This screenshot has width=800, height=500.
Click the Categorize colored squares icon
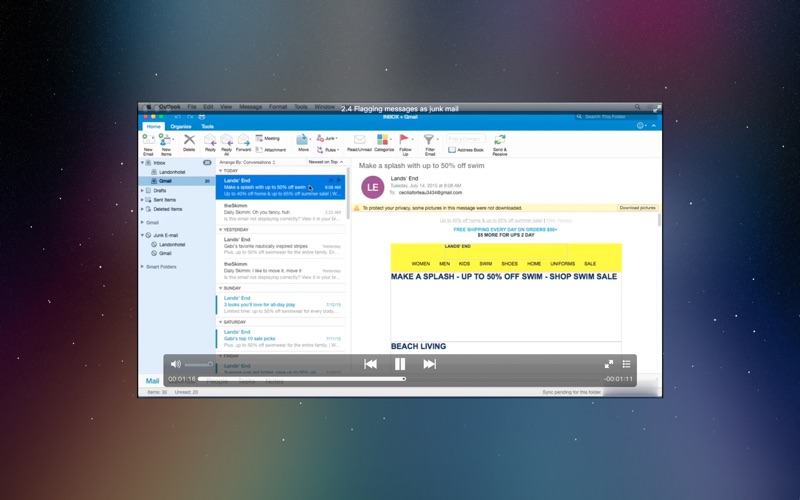(x=383, y=139)
